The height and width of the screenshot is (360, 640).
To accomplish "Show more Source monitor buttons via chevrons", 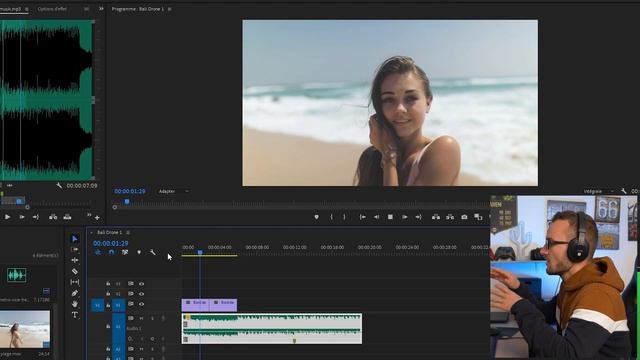I will (89, 215).
